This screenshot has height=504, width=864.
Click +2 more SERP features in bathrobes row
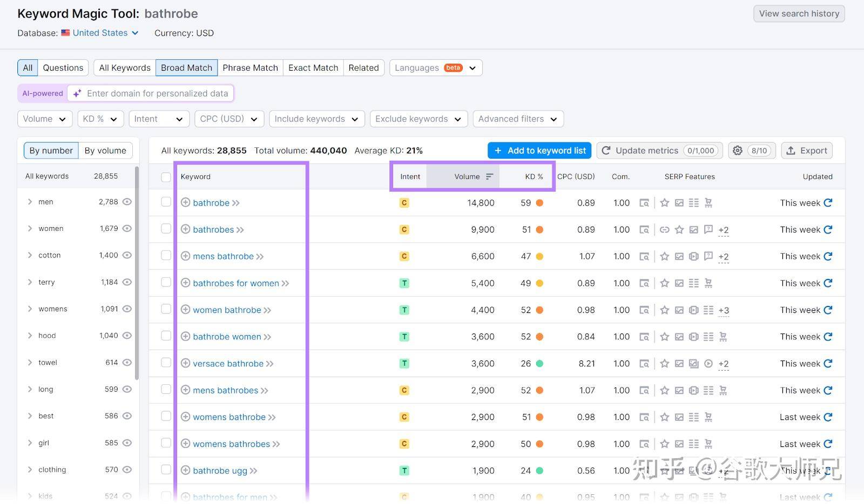pos(724,230)
